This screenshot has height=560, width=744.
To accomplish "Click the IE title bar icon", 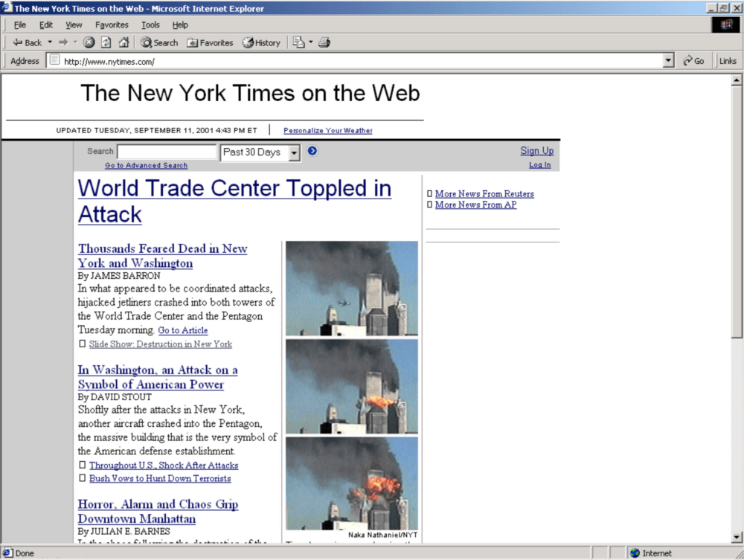I will (x=7, y=7).
